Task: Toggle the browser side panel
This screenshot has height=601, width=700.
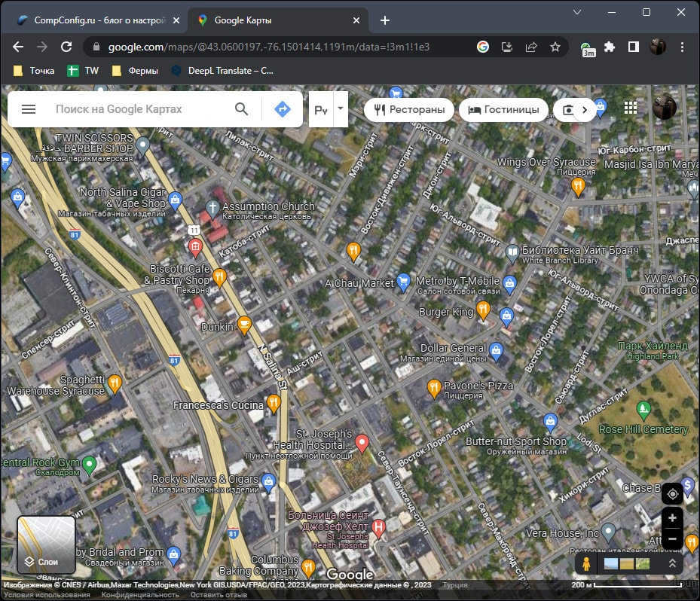Action: [634, 47]
